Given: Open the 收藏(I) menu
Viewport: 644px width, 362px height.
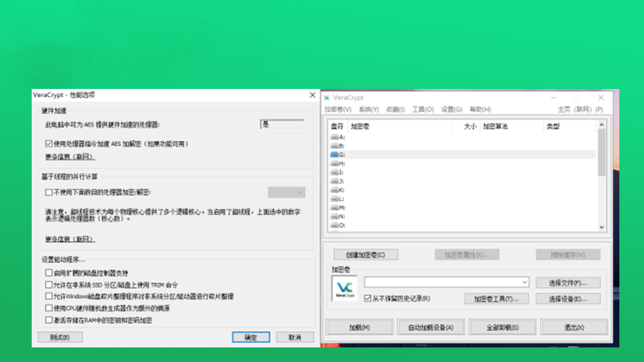Looking at the screenshot, I should click(x=395, y=110).
